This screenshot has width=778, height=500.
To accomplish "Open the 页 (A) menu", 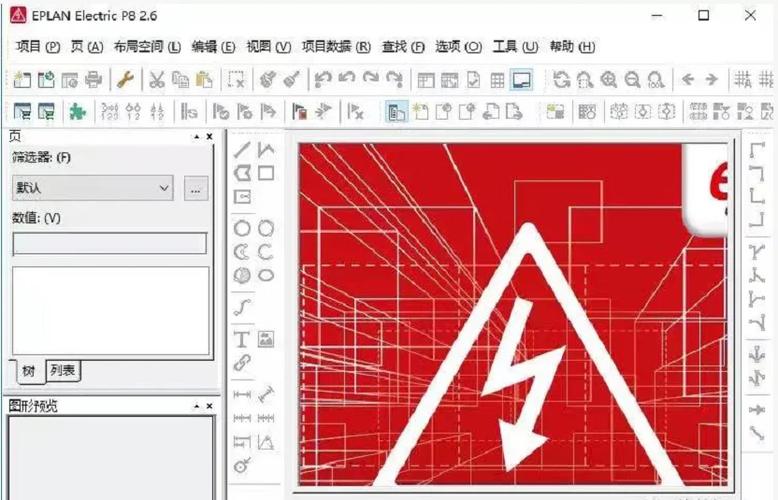I will tap(87, 47).
